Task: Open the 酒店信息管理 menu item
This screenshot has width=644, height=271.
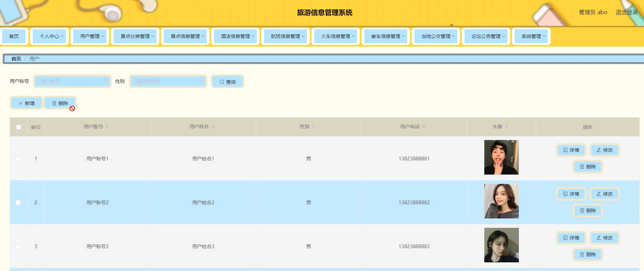Action: pos(237,36)
